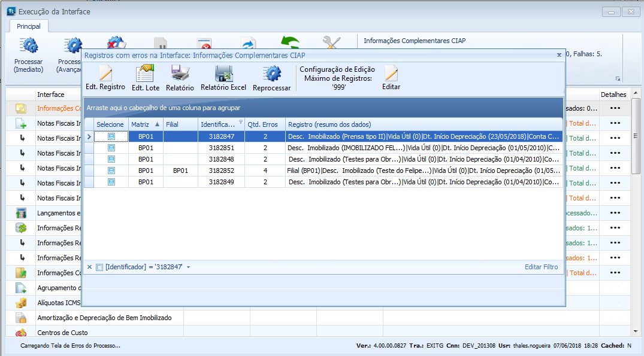Open details ellipsis for first interface row
Screen dimensions: 644x356
(x=615, y=108)
